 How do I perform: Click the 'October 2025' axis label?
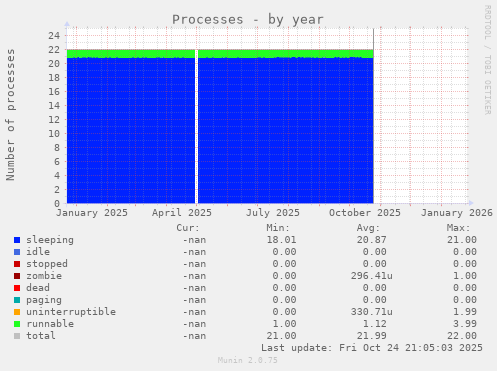click(365, 213)
